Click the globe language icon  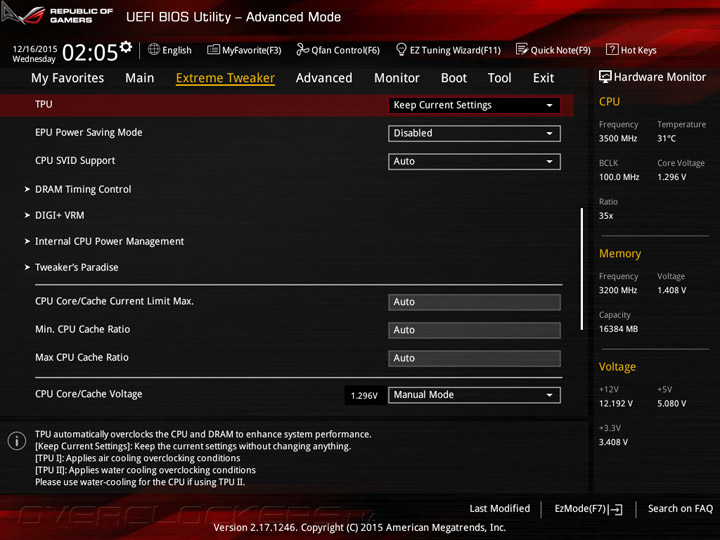[154, 49]
